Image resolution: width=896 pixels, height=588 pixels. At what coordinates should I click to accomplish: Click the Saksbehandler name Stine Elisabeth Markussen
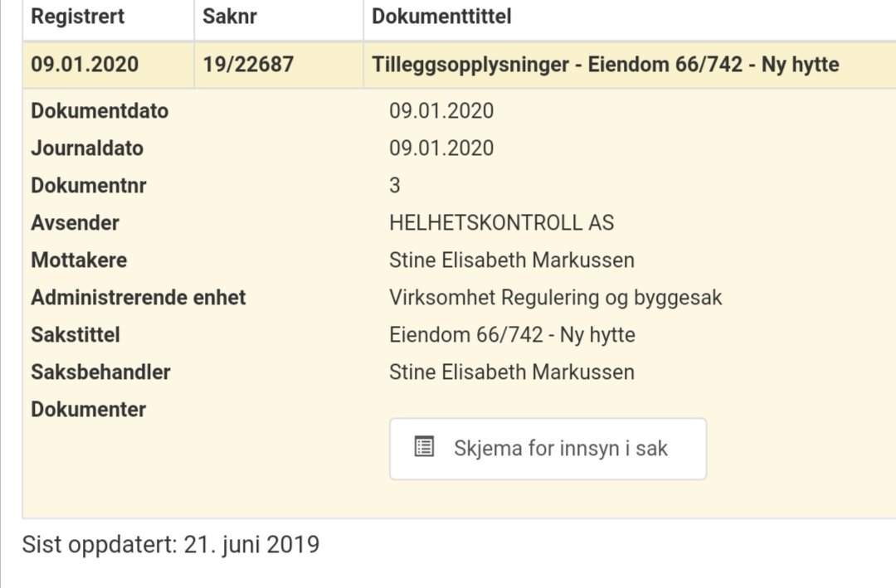pos(511,372)
